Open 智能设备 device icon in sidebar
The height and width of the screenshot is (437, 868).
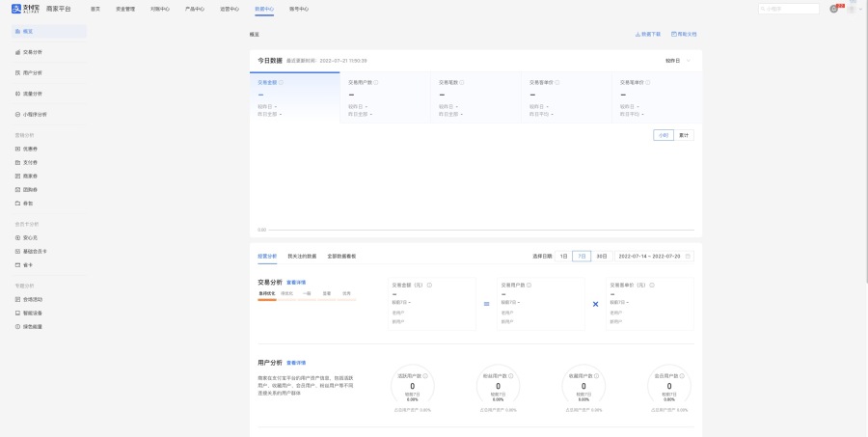[x=17, y=313]
